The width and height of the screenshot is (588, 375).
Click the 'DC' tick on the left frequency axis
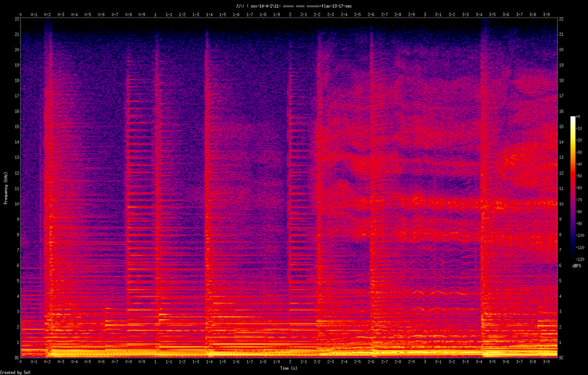click(x=16, y=358)
